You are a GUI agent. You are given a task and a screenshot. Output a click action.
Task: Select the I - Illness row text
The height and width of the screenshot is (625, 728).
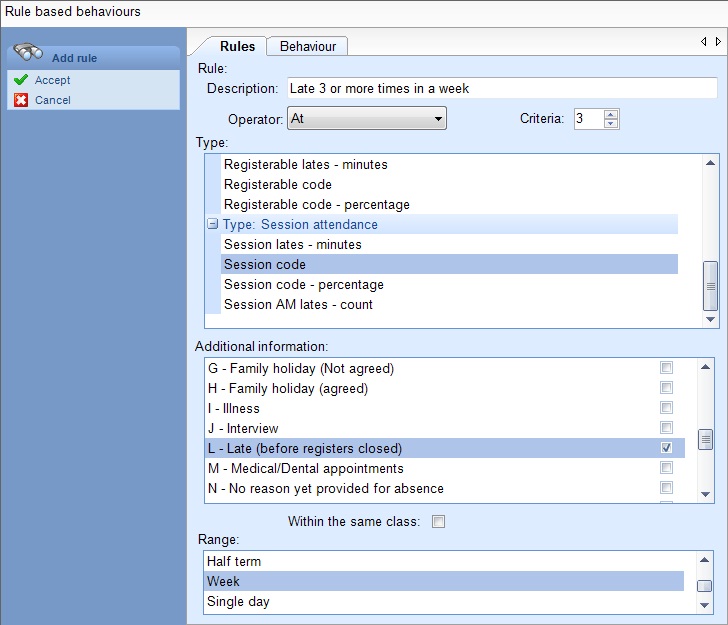(234, 408)
